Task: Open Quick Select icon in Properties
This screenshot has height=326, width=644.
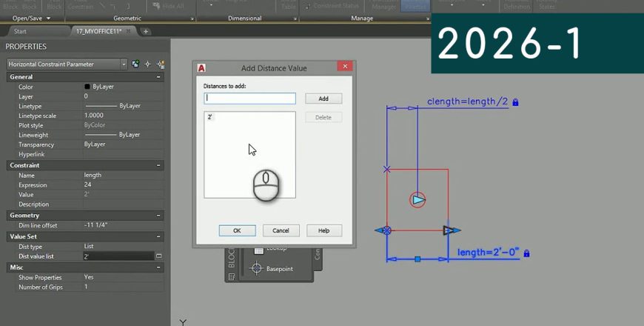Action: coord(161,64)
